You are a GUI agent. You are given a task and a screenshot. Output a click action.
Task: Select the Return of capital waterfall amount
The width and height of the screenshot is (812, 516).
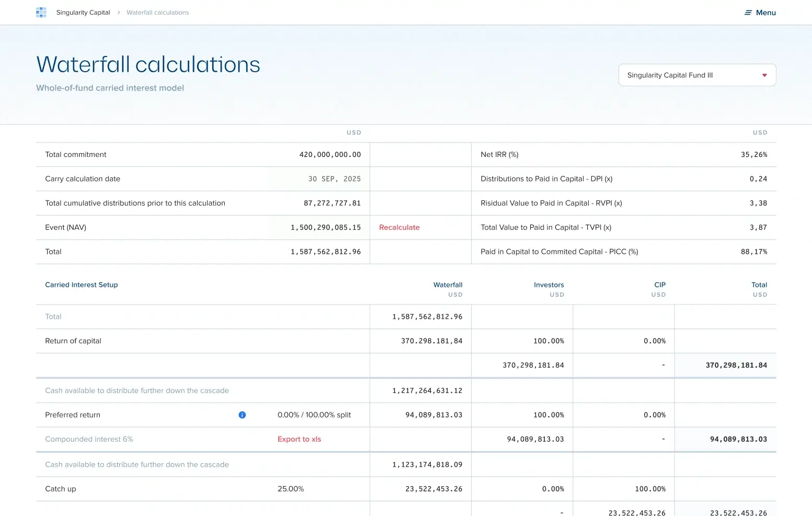click(x=431, y=341)
